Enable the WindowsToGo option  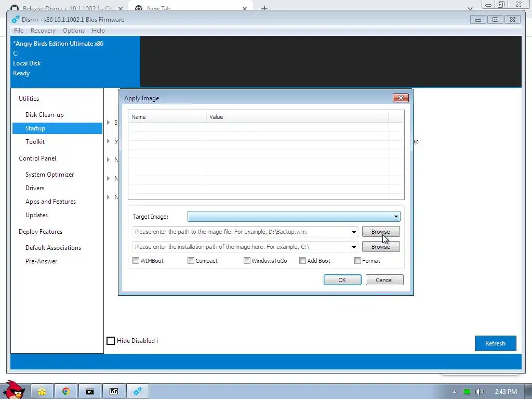tap(247, 261)
